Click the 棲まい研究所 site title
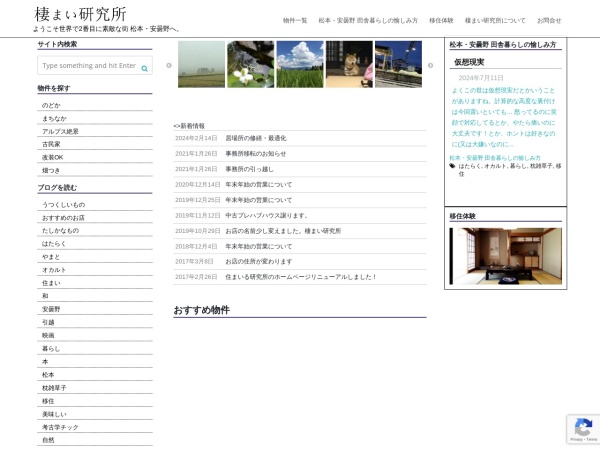This screenshot has width=600, height=450. tap(80, 14)
